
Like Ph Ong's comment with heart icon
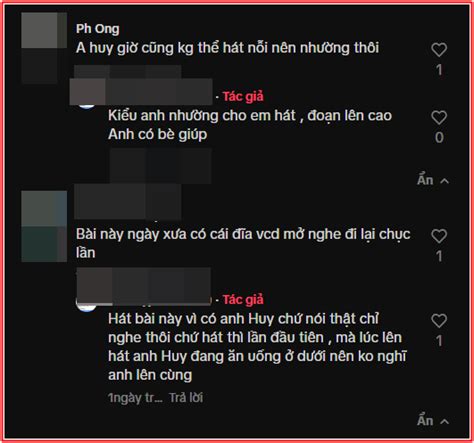pyautogui.click(x=439, y=50)
